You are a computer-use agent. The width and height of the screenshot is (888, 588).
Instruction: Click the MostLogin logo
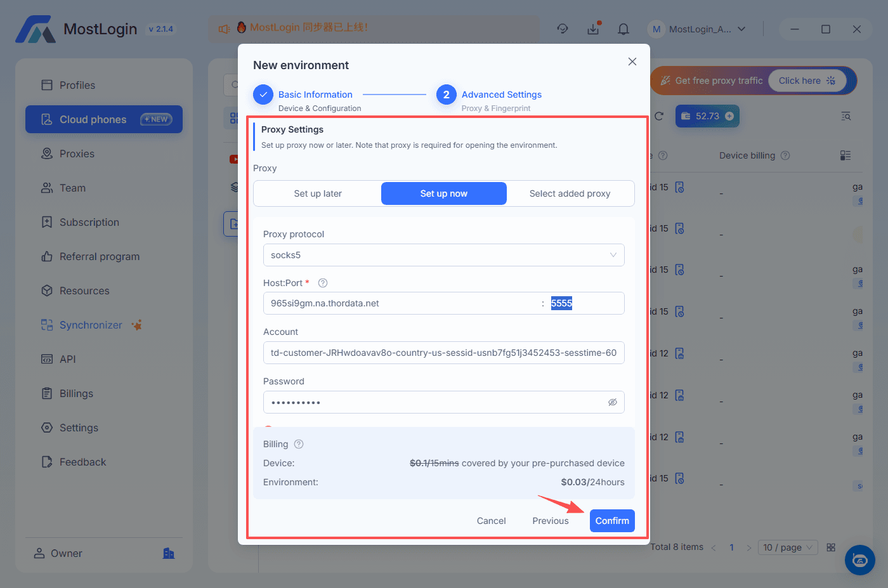[x=36, y=29]
